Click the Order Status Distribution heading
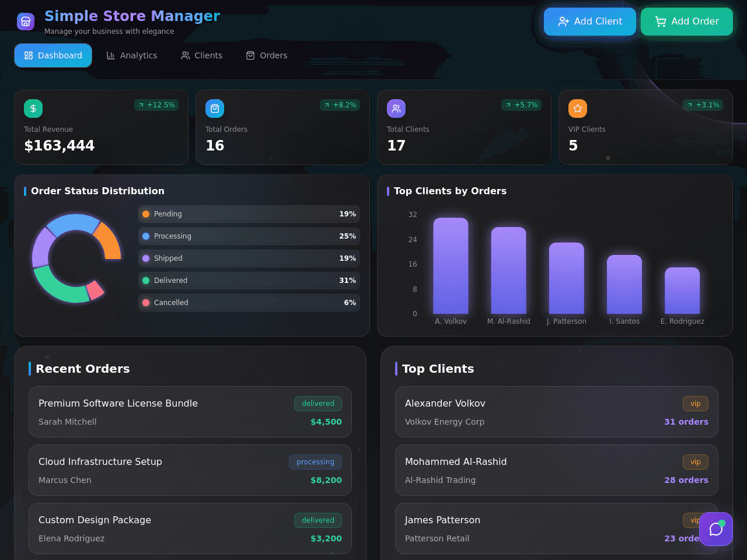747x560 pixels. 97,191
